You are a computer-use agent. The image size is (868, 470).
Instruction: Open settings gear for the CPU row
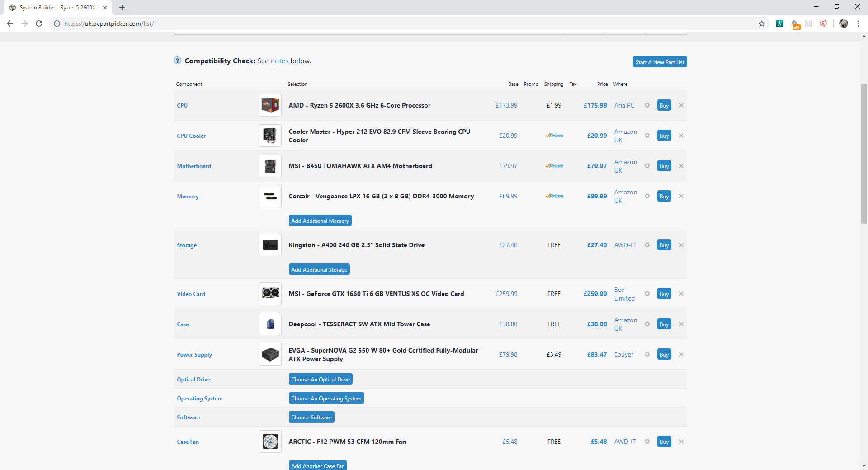pyautogui.click(x=647, y=105)
